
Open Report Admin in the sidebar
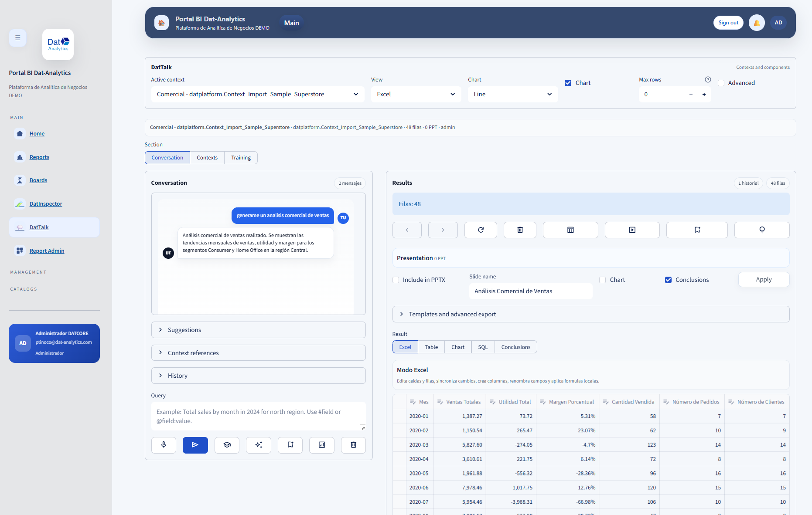point(47,251)
